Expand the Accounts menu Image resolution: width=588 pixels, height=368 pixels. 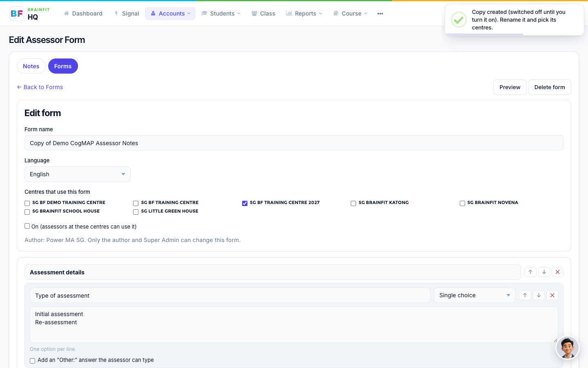170,13
